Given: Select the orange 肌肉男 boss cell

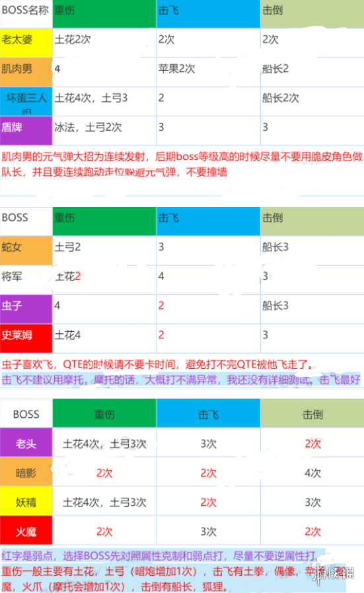Looking at the screenshot, I should pyautogui.click(x=26, y=72).
